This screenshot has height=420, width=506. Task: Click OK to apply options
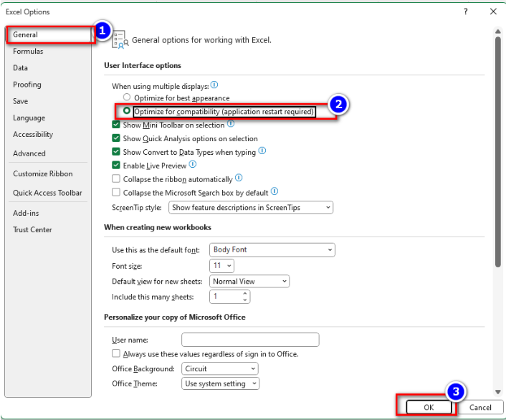click(x=429, y=407)
